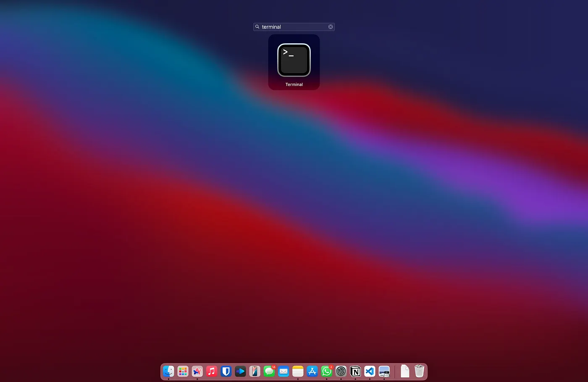Open the blank document icon in the Dock
This screenshot has width=588, height=382.
[x=405, y=371]
